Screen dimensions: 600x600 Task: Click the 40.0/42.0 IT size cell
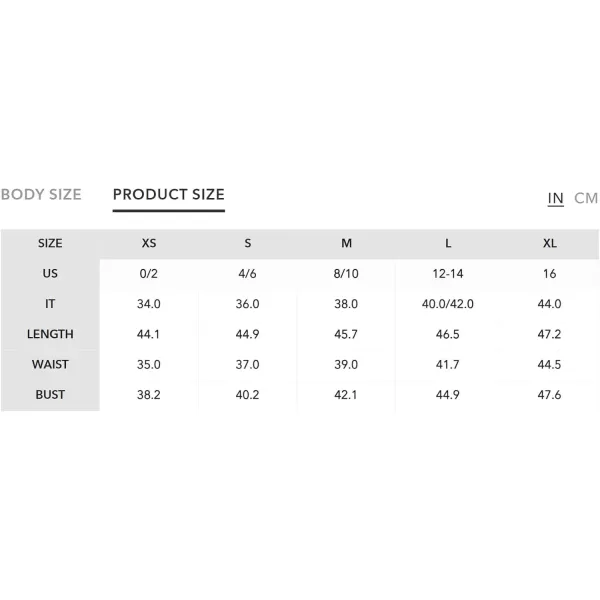click(448, 304)
